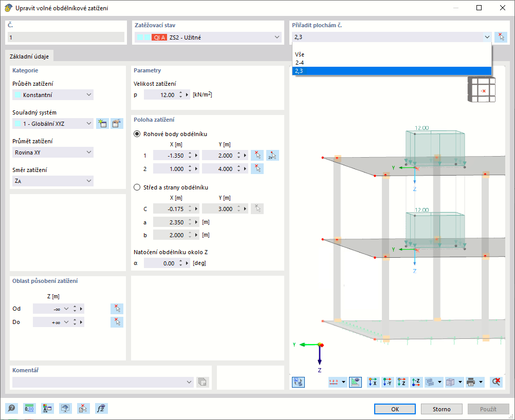The height and width of the screenshot is (420, 515).
Task: Open the Průběh zatížení 'Konstantní' dropdown
Action: click(x=89, y=95)
